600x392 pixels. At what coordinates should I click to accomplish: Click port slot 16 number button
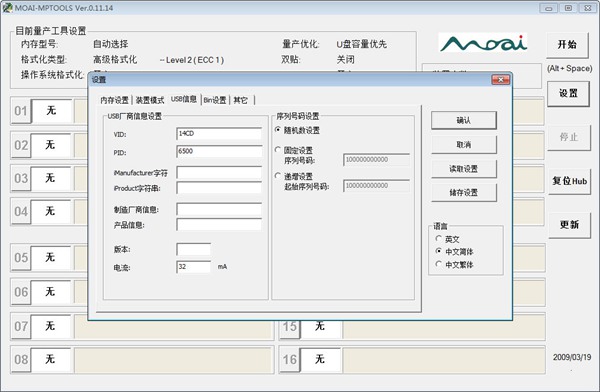coord(289,359)
